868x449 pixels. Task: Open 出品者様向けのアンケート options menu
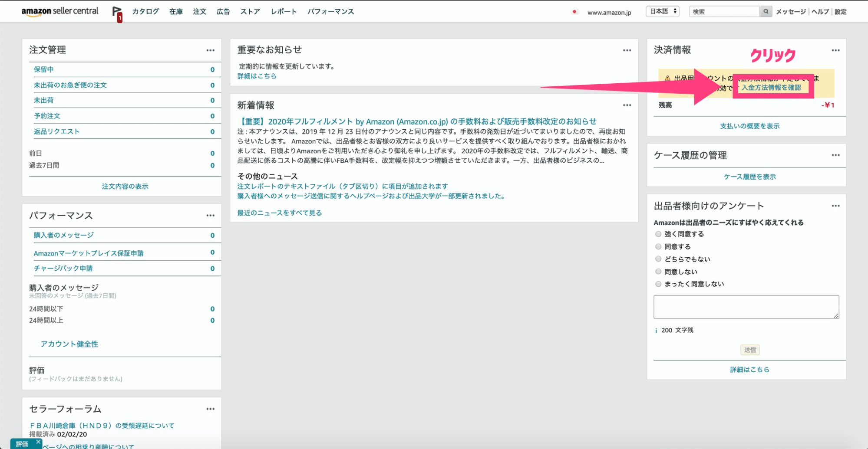point(836,206)
